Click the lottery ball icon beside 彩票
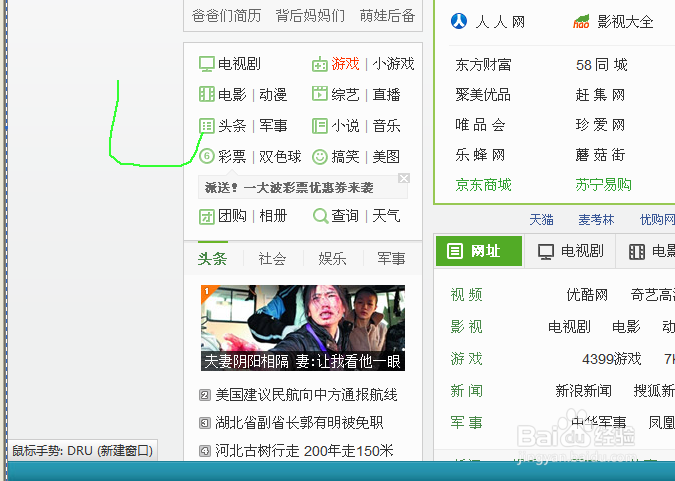The height and width of the screenshot is (481, 675). (207, 156)
